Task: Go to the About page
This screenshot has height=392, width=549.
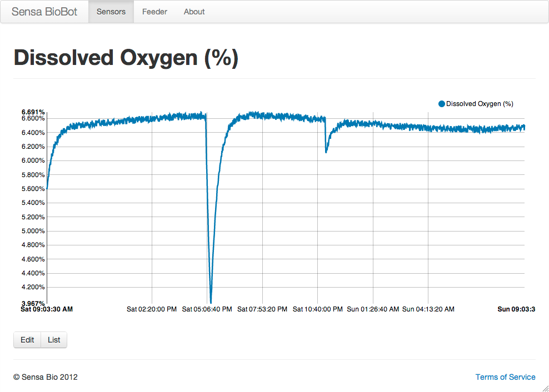Action: point(194,12)
